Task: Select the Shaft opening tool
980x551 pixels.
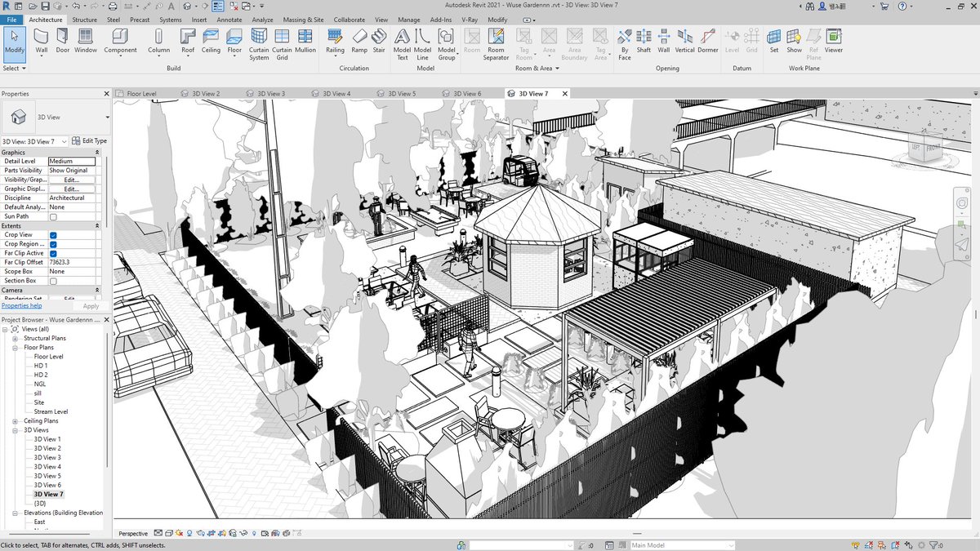Action: (644, 42)
